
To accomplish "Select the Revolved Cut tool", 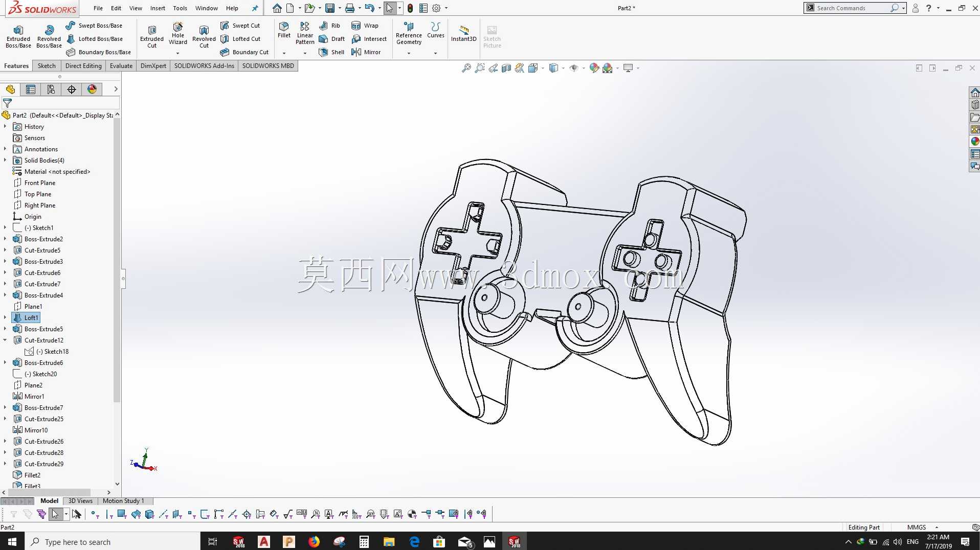I will point(204,36).
